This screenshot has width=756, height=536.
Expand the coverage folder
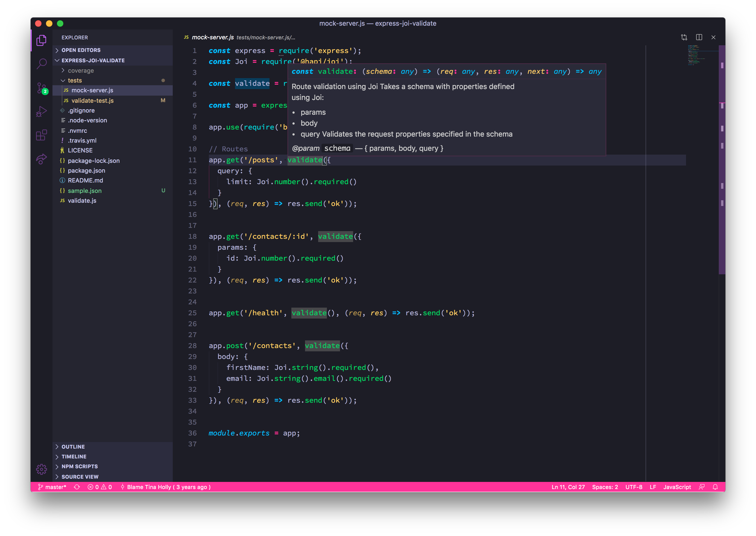[81, 71]
